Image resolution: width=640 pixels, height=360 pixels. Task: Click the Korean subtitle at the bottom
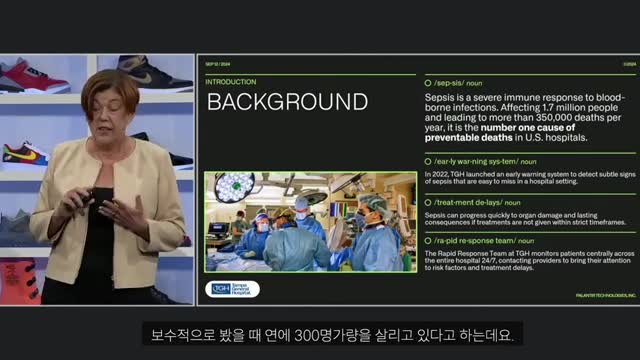click(332, 336)
